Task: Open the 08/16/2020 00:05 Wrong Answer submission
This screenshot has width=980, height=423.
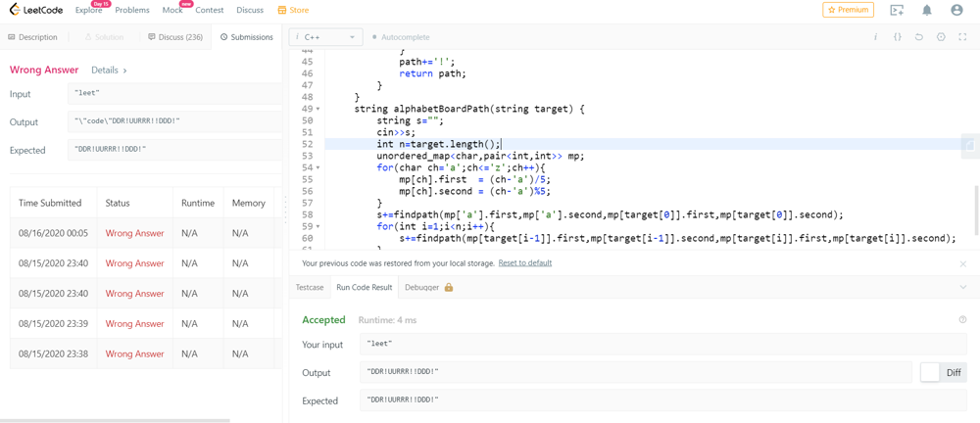Action: (x=134, y=233)
